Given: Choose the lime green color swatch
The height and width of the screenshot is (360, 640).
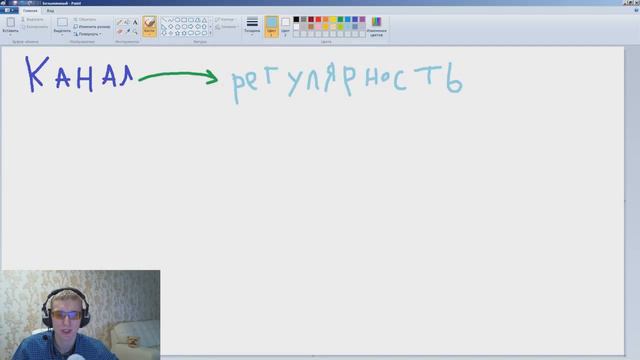Looking at the screenshot, I should click(x=340, y=27).
